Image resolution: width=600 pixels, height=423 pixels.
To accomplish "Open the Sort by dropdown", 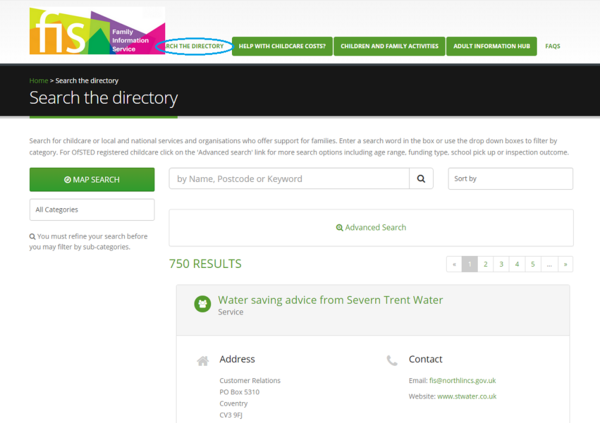I will pyautogui.click(x=510, y=179).
